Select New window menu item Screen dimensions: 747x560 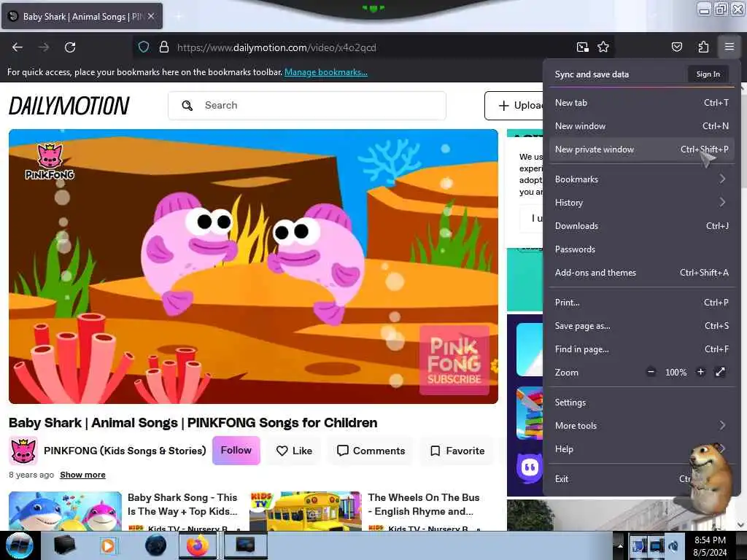point(642,125)
